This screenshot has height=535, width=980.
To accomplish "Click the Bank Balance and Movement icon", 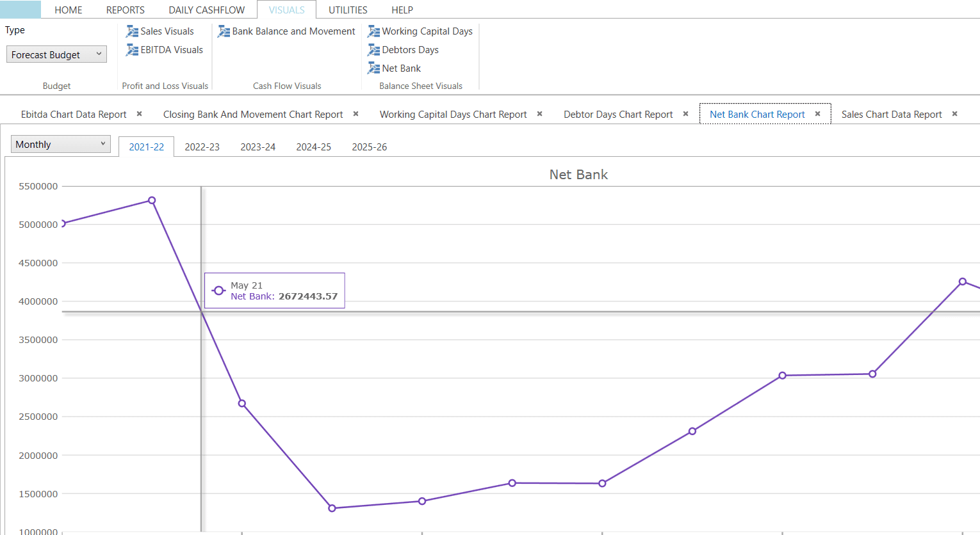I will tap(224, 31).
